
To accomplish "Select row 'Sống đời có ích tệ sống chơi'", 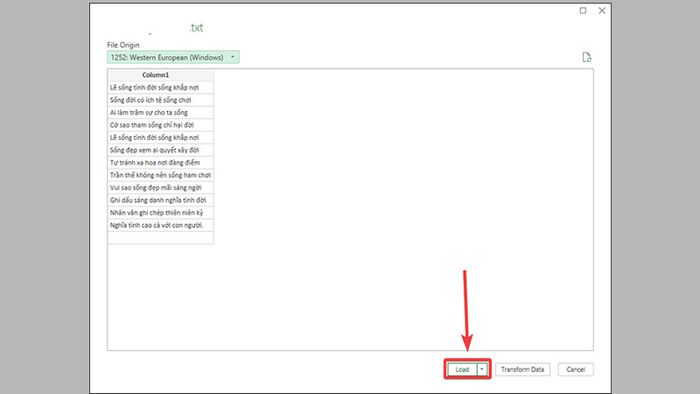I will (x=160, y=100).
